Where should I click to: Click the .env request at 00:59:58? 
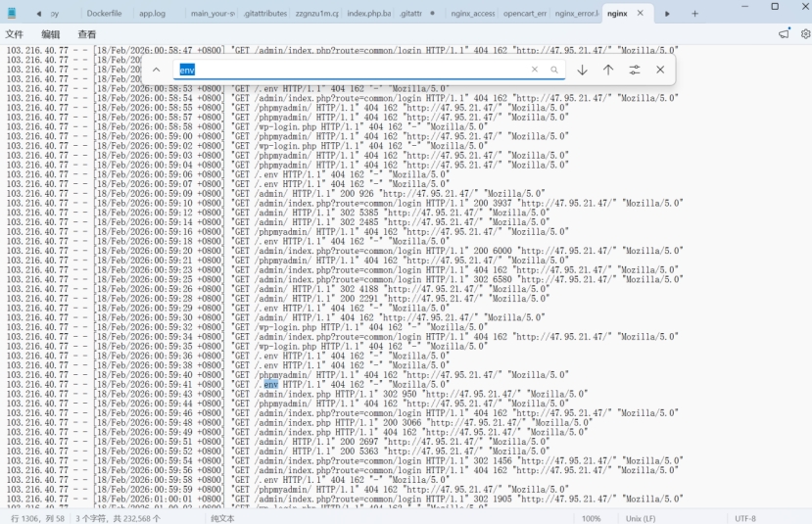click(228, 480)
